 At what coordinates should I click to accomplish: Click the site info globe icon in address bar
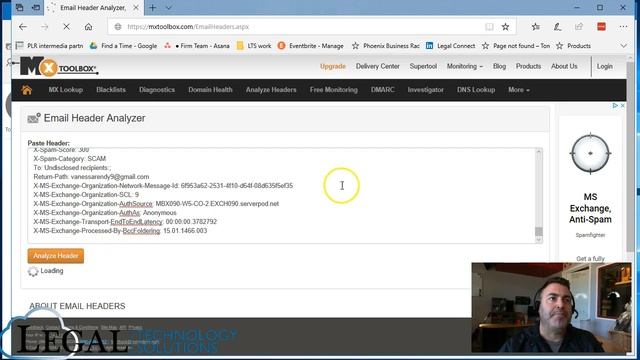tap(118, 27)
